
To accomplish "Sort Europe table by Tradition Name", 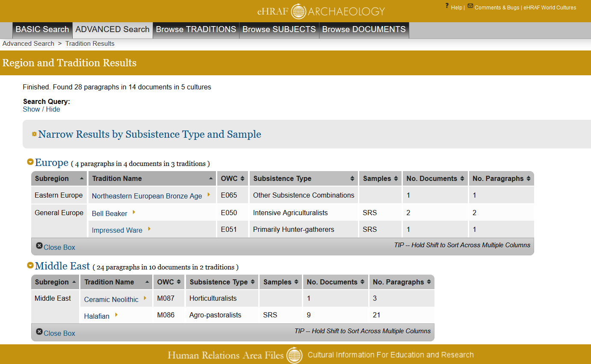I will click(x=152, y=178).
